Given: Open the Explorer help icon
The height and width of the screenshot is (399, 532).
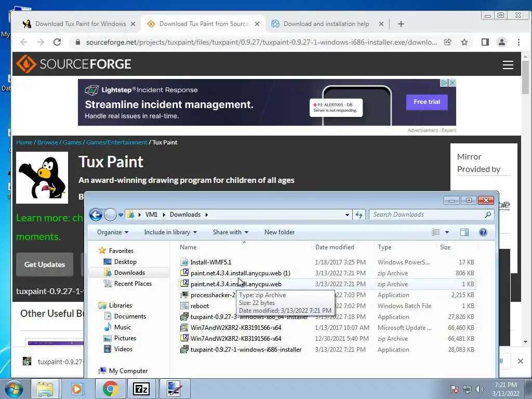Looking at the screenshot, I should tap(483, 232).
